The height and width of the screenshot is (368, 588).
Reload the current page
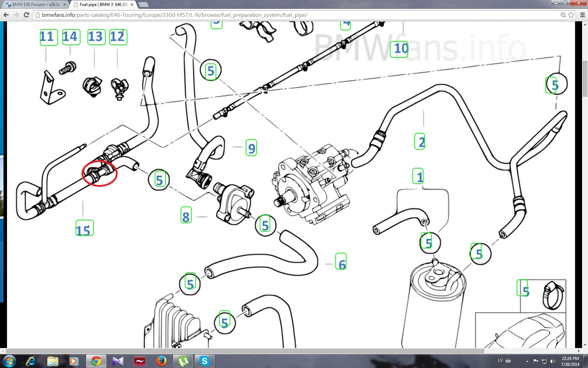(x=26, y=15)
